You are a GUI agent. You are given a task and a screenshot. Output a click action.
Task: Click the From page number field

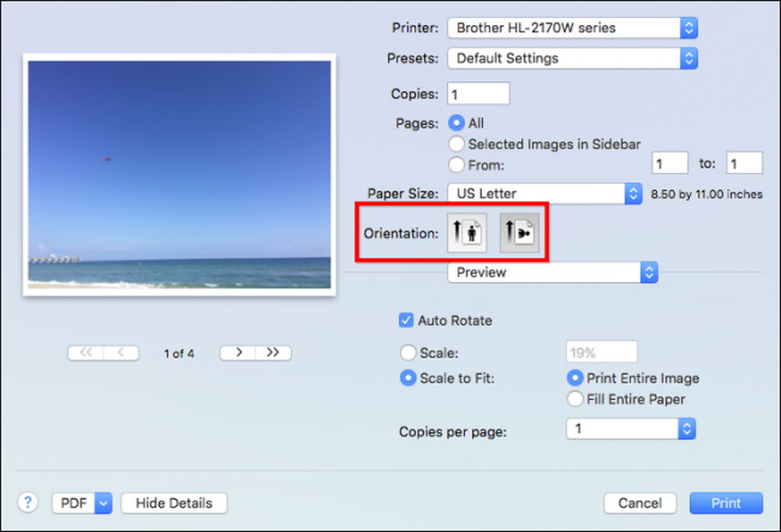tap(670, 163)
